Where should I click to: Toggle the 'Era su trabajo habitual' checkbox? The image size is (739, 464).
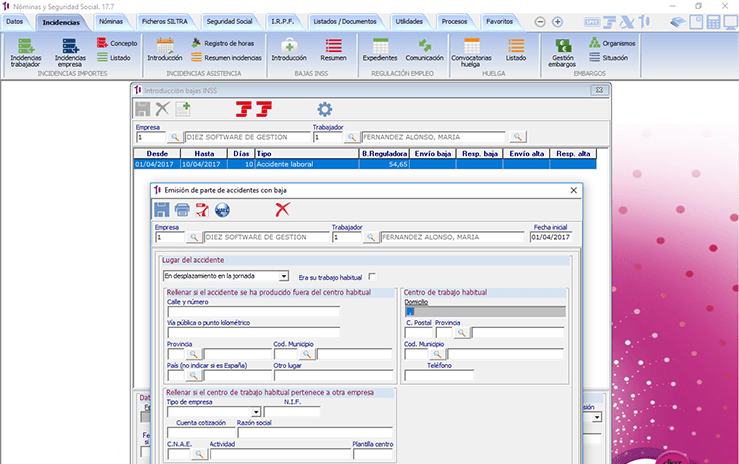pyautogui.click(x=372, y=276)
